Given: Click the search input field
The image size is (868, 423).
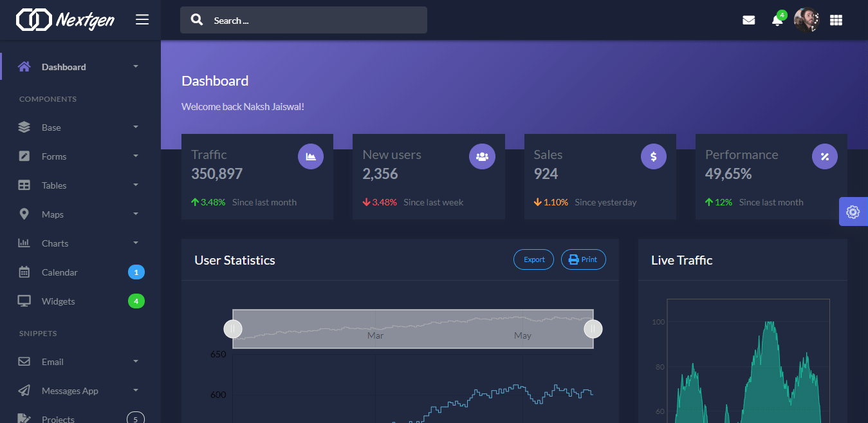Looking at the screenshot, I should 303,20.
